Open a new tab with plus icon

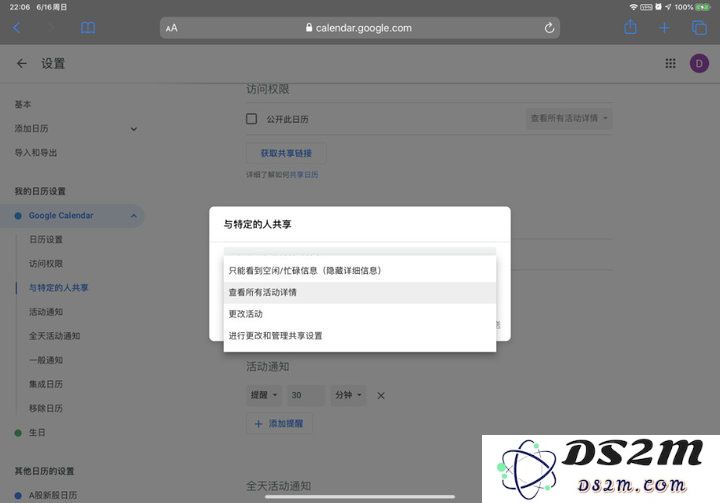tap(664, 28)
